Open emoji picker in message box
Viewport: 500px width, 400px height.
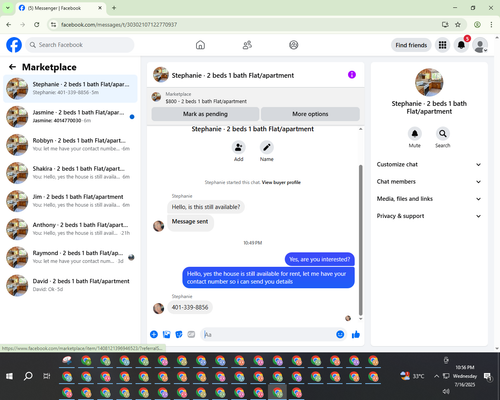coord(340,334)
